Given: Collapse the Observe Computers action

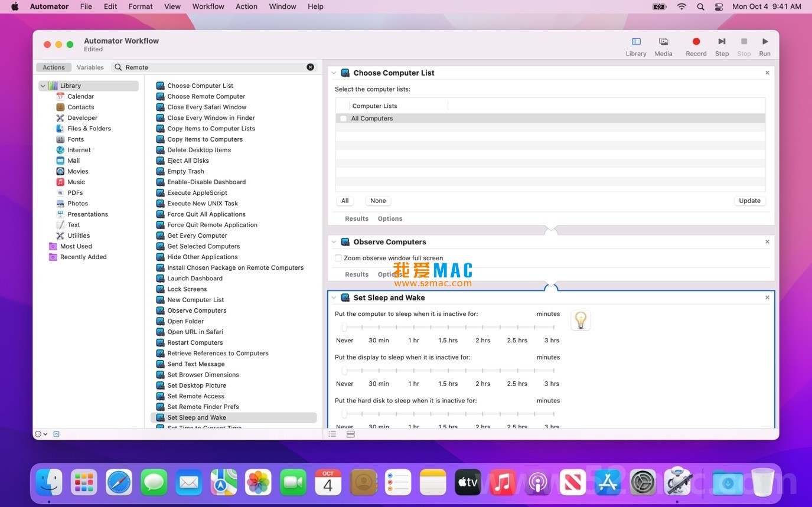Looking at the screenshot, I should click(x=334, y=242).
